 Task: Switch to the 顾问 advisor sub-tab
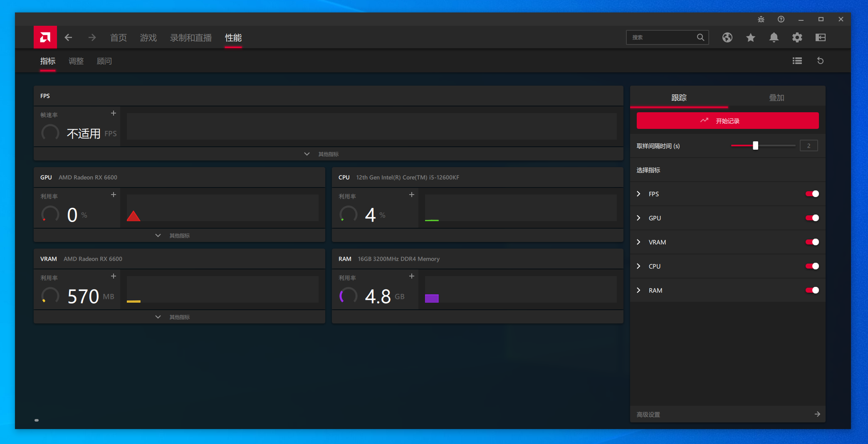click(104, 61)
